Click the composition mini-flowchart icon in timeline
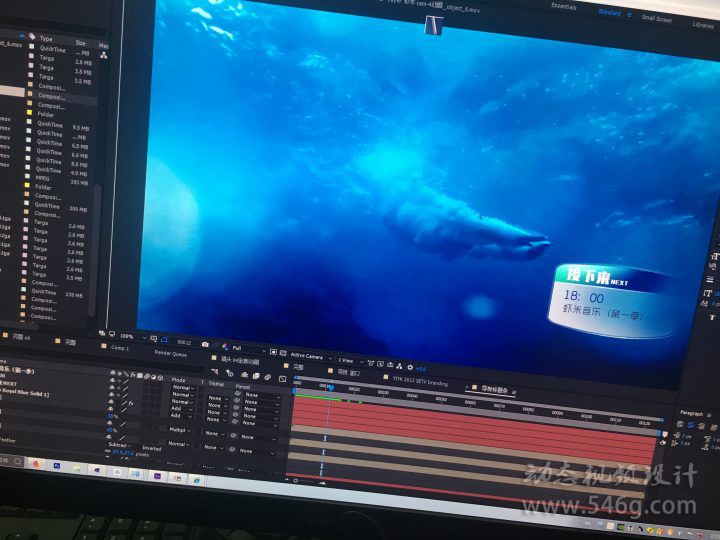Image resolution: width=720 pixels, height=540 pixels. tap(214, 371)
